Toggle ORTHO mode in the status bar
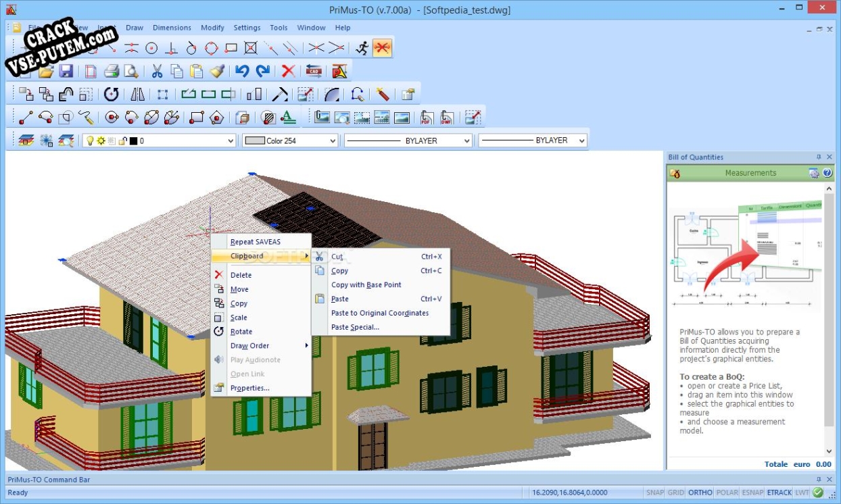 click(700, 493)
